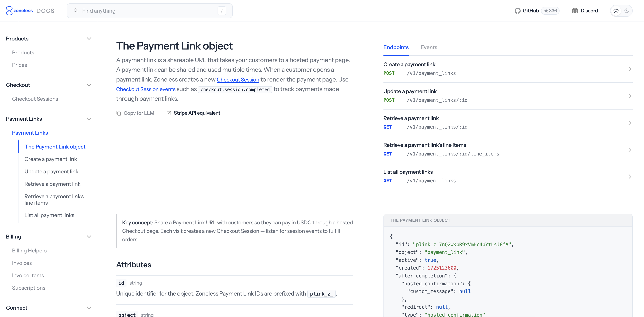The image size is (644, 317).
Task: Open Retrieve a payment link endpoint chevron
Action: click(x=630, y=123)
